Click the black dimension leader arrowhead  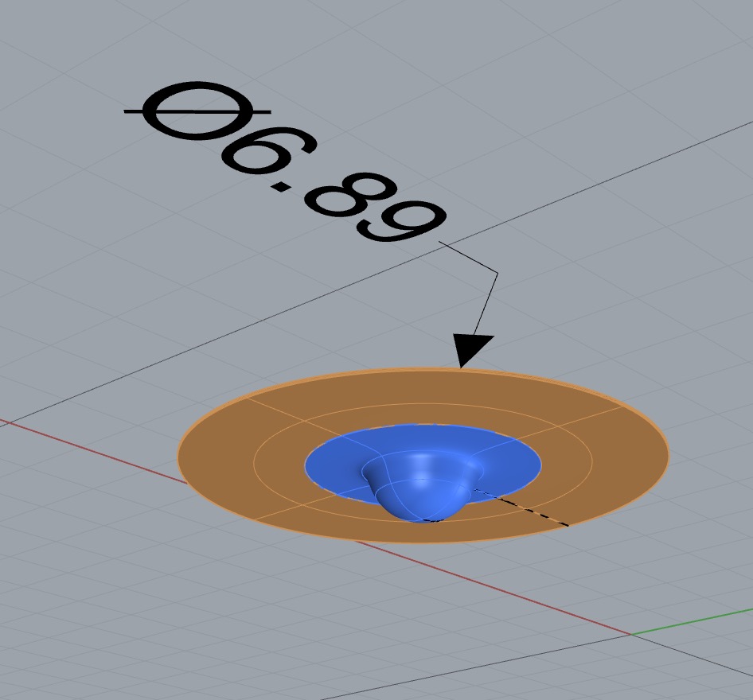[x=469, y=351]
